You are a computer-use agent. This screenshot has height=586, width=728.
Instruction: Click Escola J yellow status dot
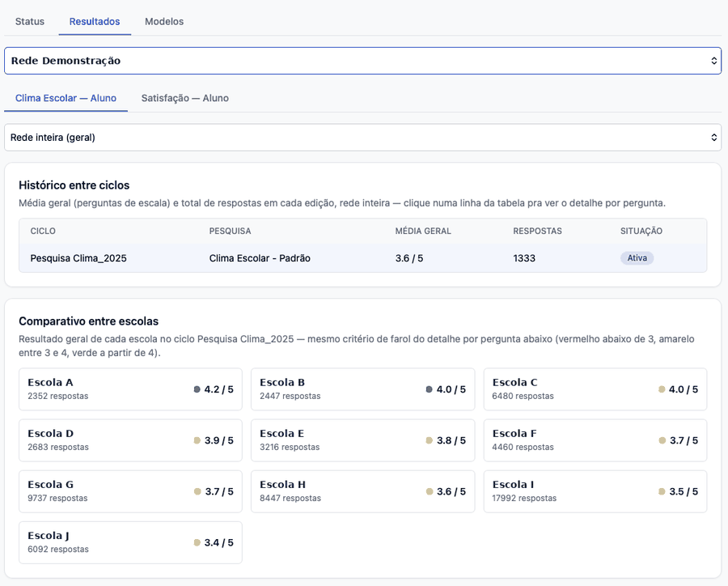pyautogui.click(x=197, y=543)
